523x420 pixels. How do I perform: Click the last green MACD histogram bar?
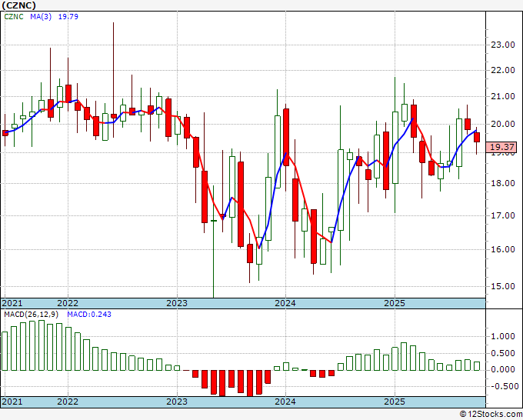click(x=477, y=366)
